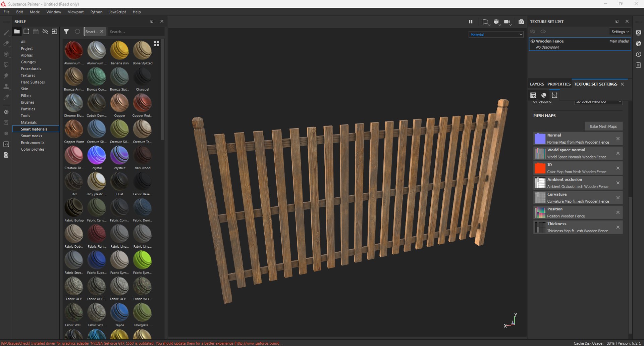Open the Material channel dropdown in viewport
Viewport: 644px width, 346px height.
coord(496,35)
